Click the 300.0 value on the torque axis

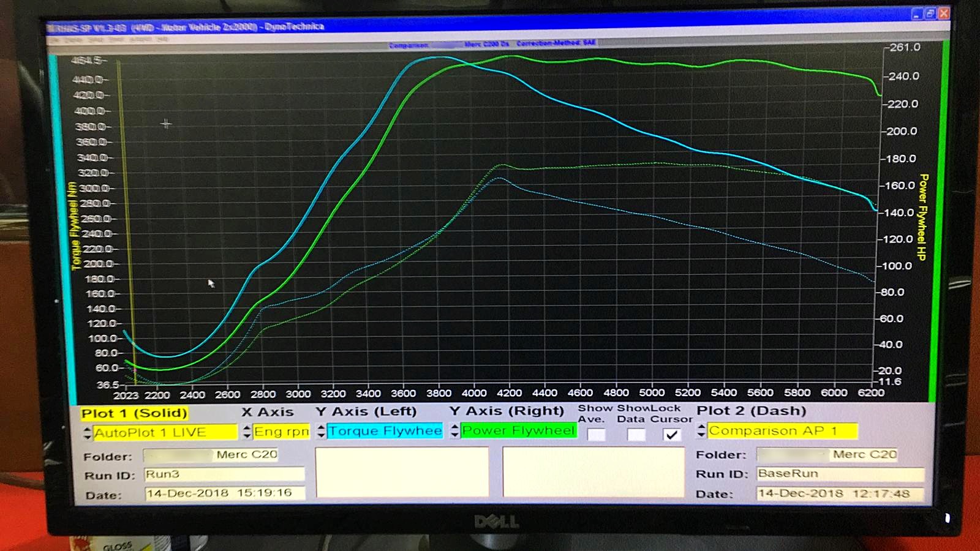(x=94, y=188)
